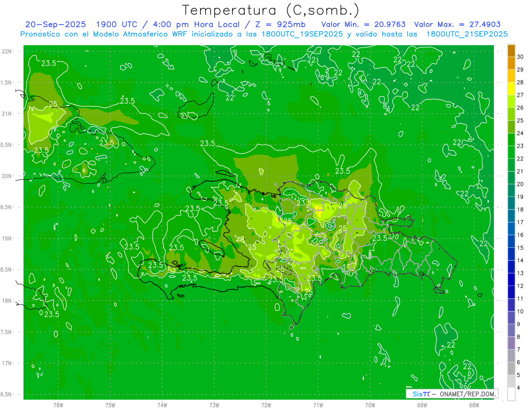This screenshot has height=411, width=532.
Task: Click the '72W' longitude axis label
Action: tap(266, 405)
